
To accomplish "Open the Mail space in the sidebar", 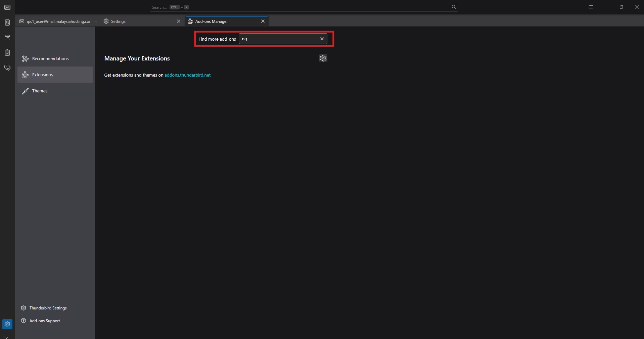I will click(x=7, y=7).
